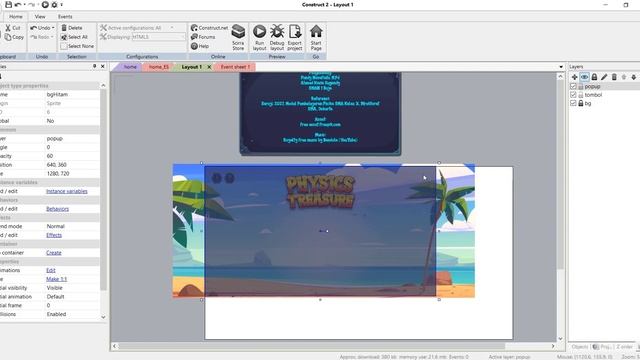Switch to the Event sheet 1 tab
The width and height of the screenshot is (640, 360).
[x=235, y=67]
